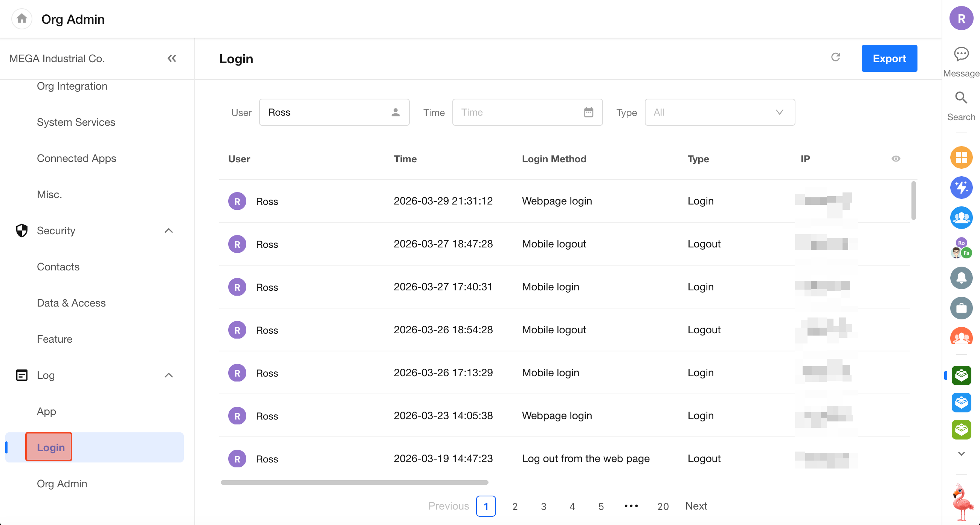980x525 pixels.
Task: Click the calendar icon in Time field
Action: 588,112
